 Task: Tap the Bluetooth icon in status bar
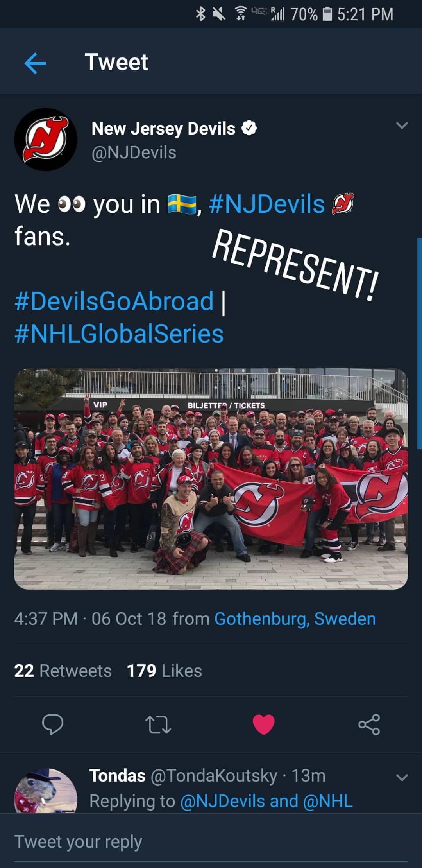[200, 14]
